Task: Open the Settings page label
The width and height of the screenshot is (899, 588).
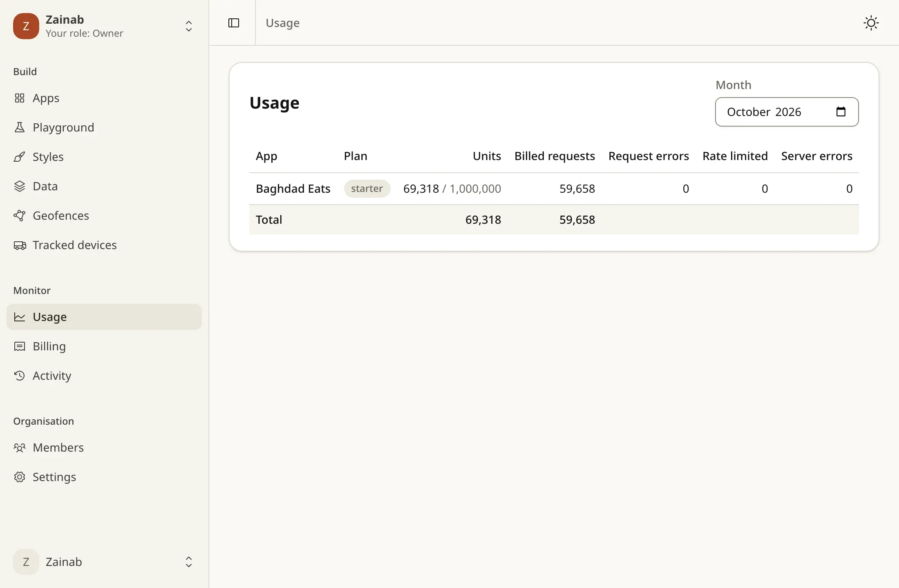Action: [x=54, y=477]
